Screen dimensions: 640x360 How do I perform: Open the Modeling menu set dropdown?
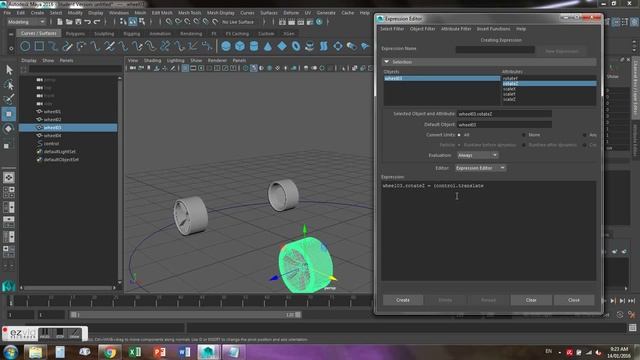26,22
